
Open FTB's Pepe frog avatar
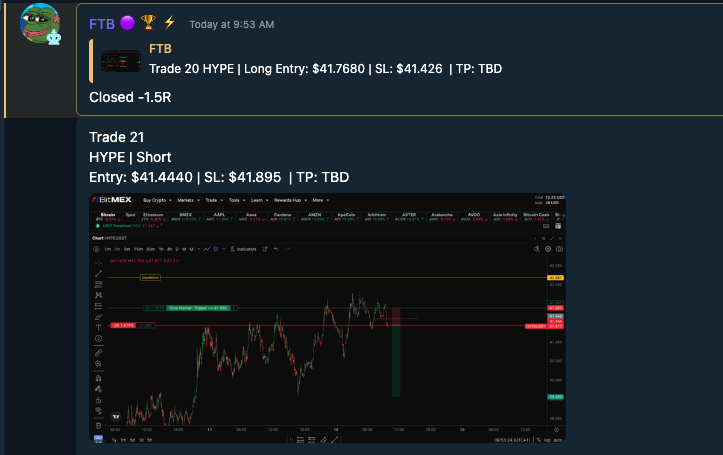(40, 24)
